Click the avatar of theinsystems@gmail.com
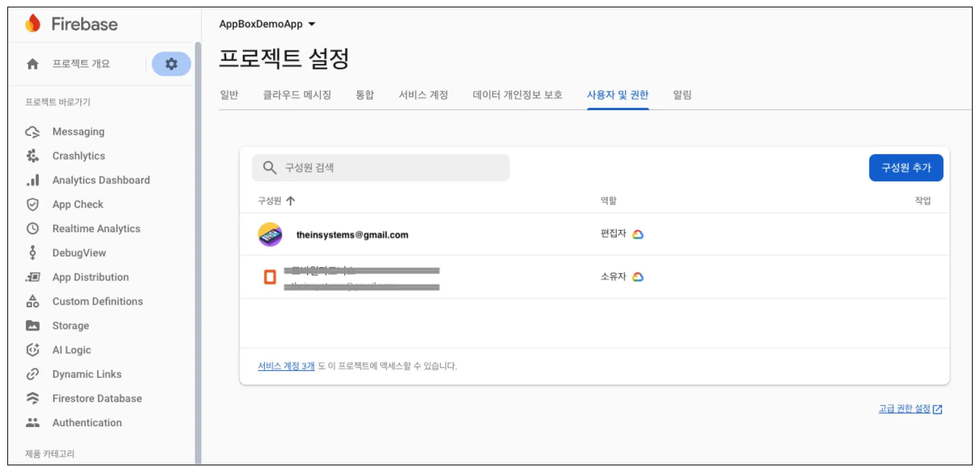 (270, 234)
